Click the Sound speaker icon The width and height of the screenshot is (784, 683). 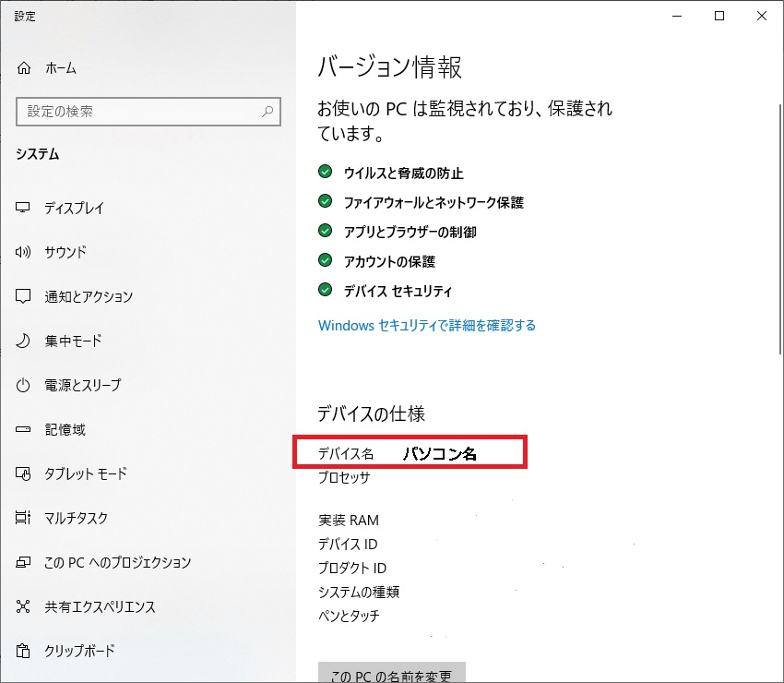coord(24,252)
